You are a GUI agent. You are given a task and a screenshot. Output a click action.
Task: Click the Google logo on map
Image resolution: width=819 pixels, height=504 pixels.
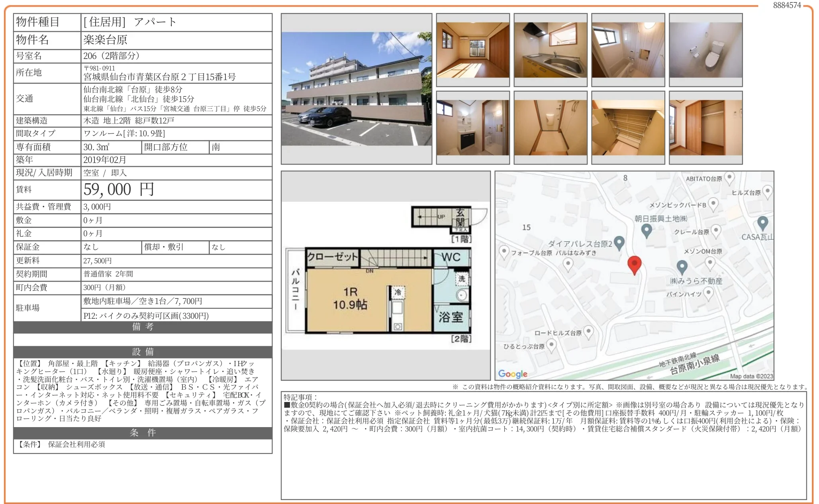513,374
